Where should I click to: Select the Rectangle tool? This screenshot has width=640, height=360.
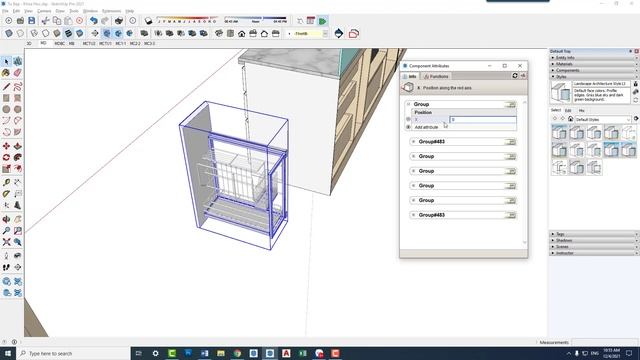click(x=6, y=98)
